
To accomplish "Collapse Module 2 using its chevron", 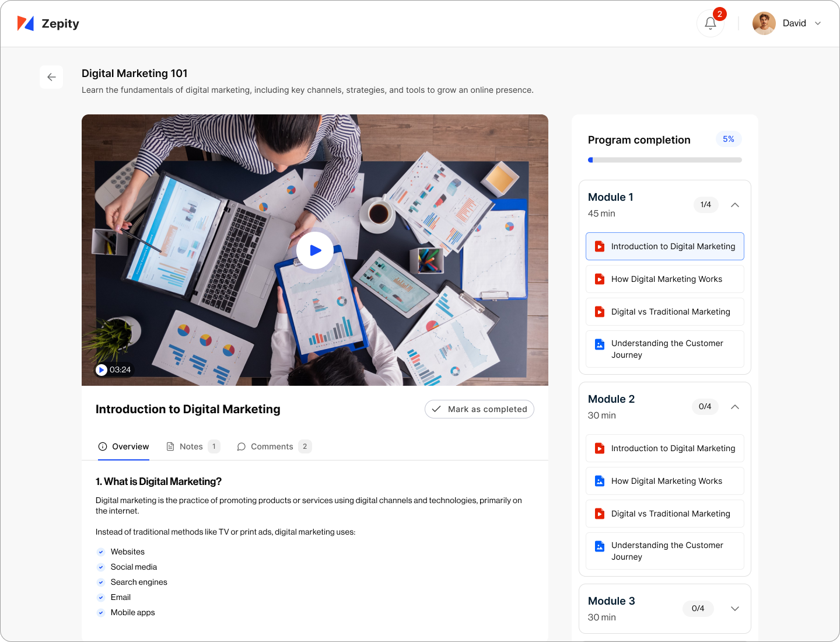I will [735, 407].
